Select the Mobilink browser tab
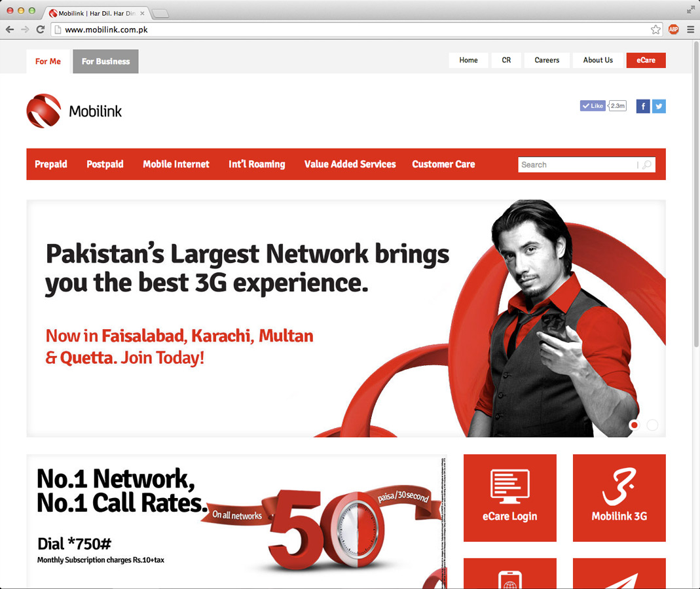 coord(96,13)
